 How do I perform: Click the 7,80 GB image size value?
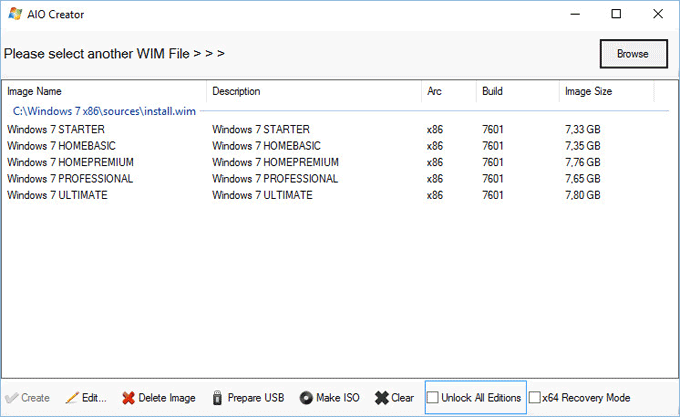(x=583, y=195)
